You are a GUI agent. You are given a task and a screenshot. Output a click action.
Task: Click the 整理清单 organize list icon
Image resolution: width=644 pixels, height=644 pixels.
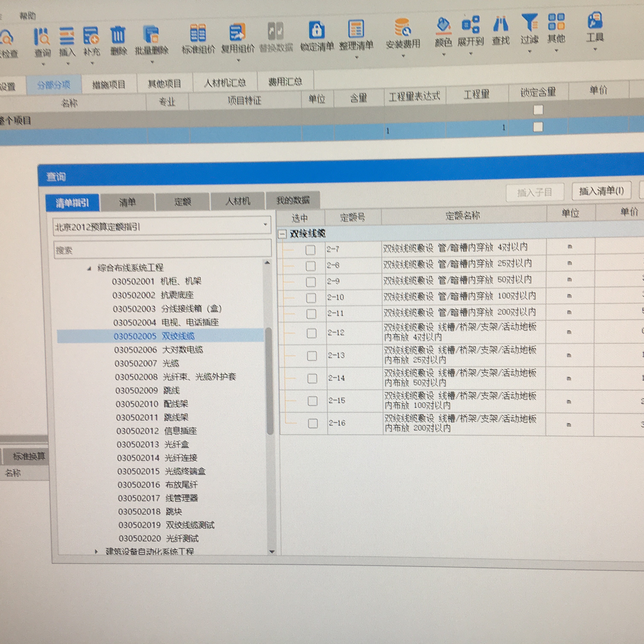tap(356, 29)
